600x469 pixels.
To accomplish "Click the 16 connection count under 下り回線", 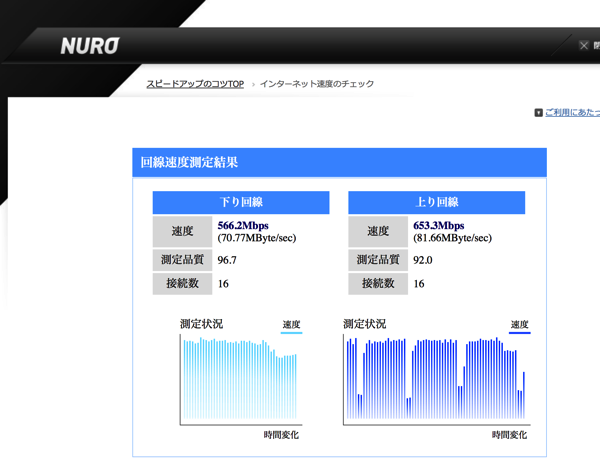I will click(223, 284).
